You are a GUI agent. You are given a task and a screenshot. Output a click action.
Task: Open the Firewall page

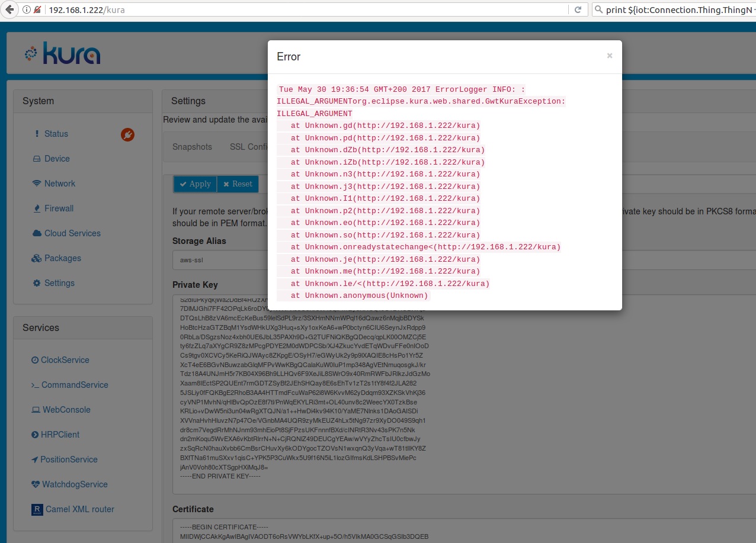(59, 208)
